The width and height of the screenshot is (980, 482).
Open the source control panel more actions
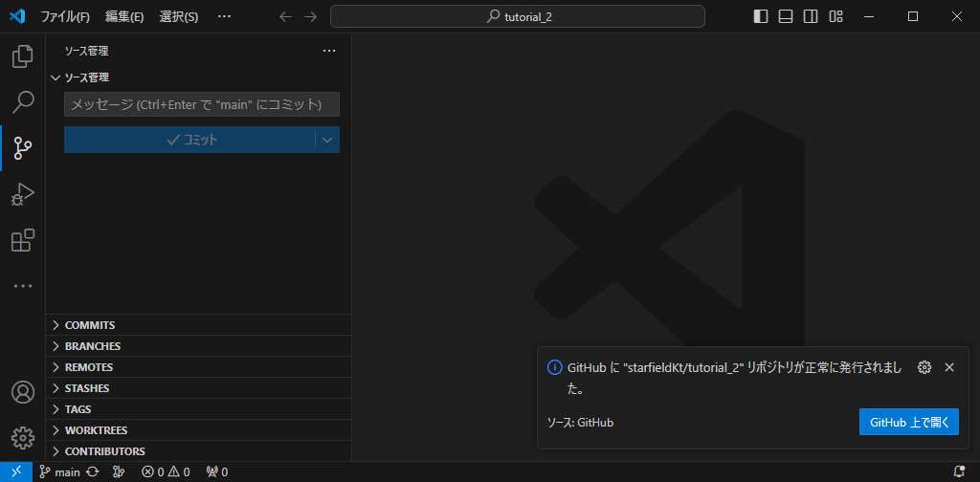(329, 52)
